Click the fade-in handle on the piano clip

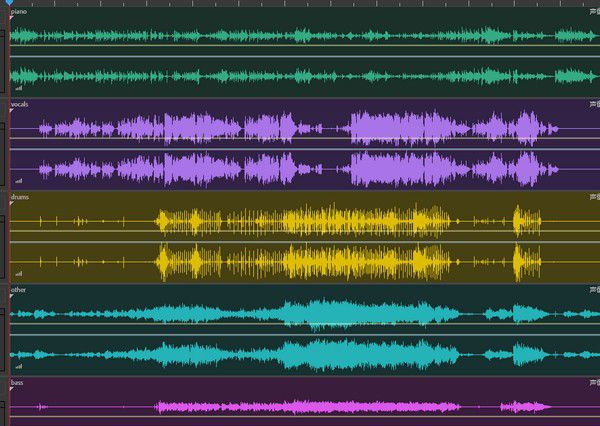tap(12, 18)
